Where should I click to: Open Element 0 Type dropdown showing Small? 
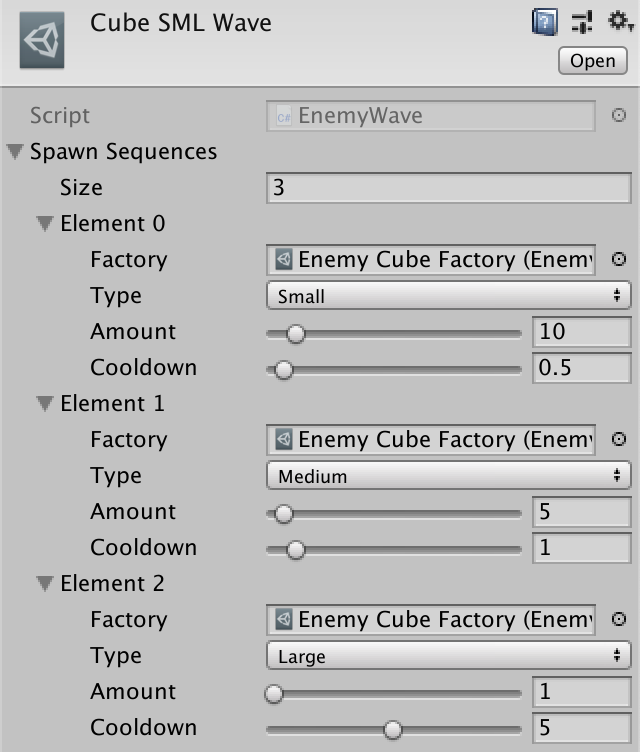click(449, 295)
